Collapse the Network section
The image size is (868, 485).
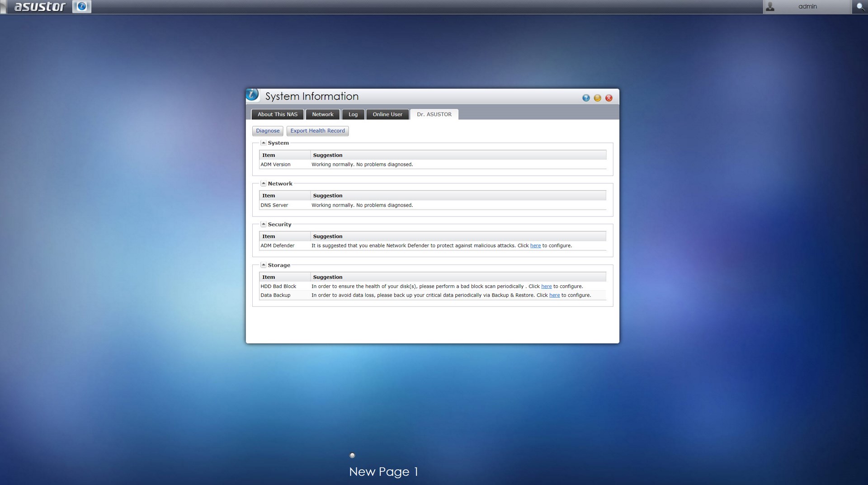[263, 184]
